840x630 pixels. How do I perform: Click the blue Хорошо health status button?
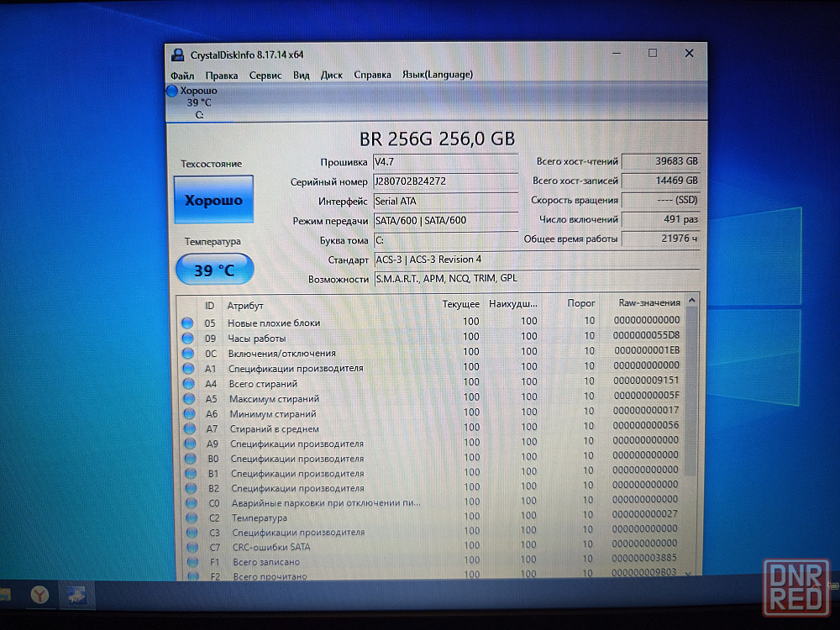213,200
